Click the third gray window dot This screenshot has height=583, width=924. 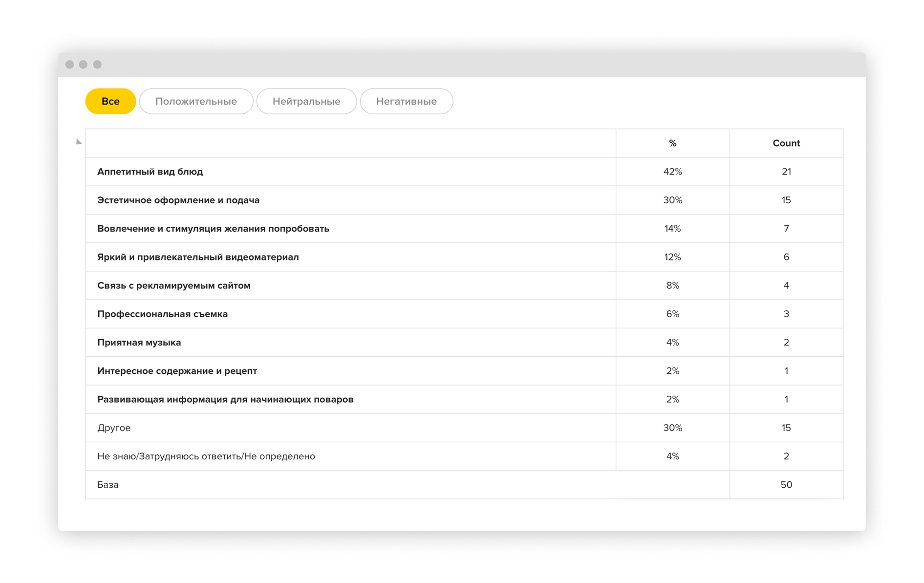[x=97, y=65]
